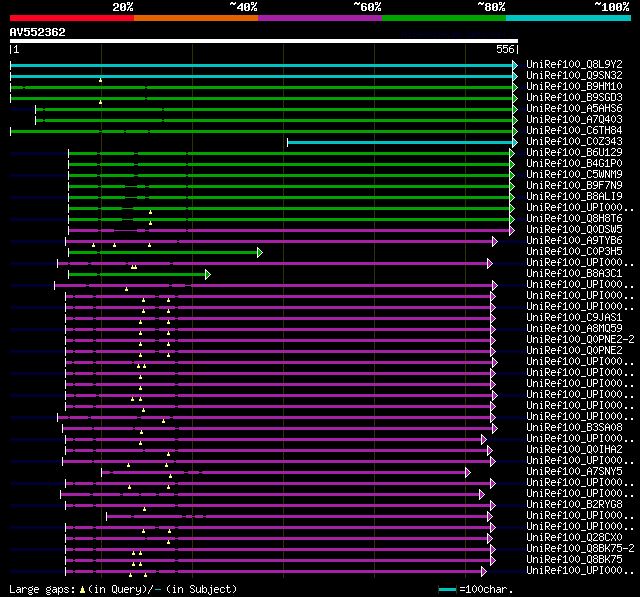Select the UniRef100_B3SA08 label
Viewport: 640px width, 597px height.
(x=574, y=428)
